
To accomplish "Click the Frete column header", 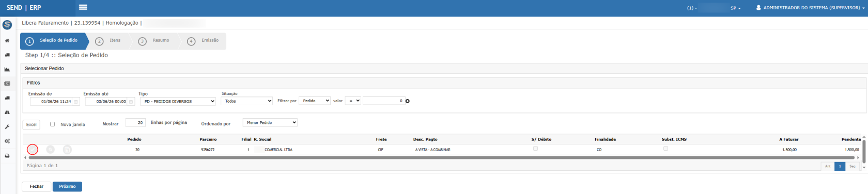I will tap(381, 139).
